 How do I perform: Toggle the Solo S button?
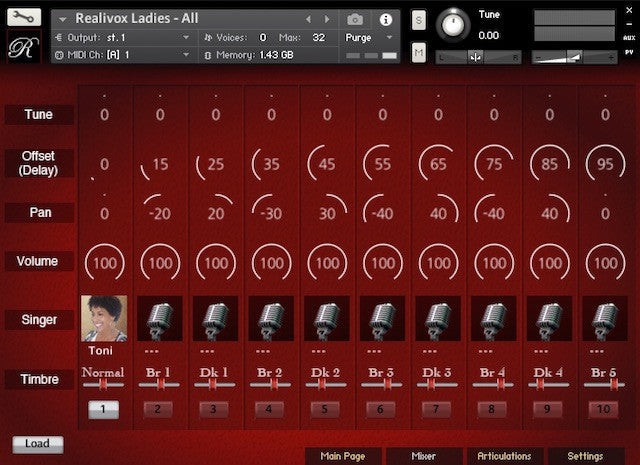click(x=418, y=21)
